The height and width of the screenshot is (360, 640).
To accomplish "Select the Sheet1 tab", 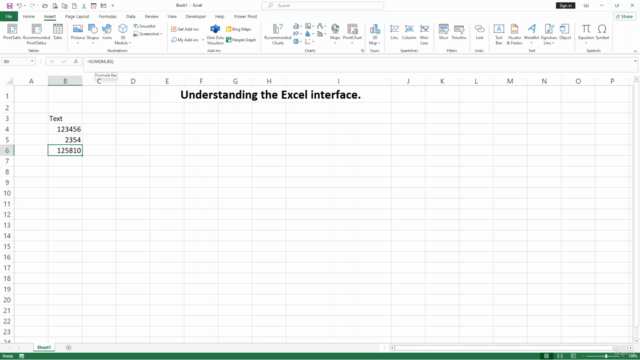I will tap(44, 347).
